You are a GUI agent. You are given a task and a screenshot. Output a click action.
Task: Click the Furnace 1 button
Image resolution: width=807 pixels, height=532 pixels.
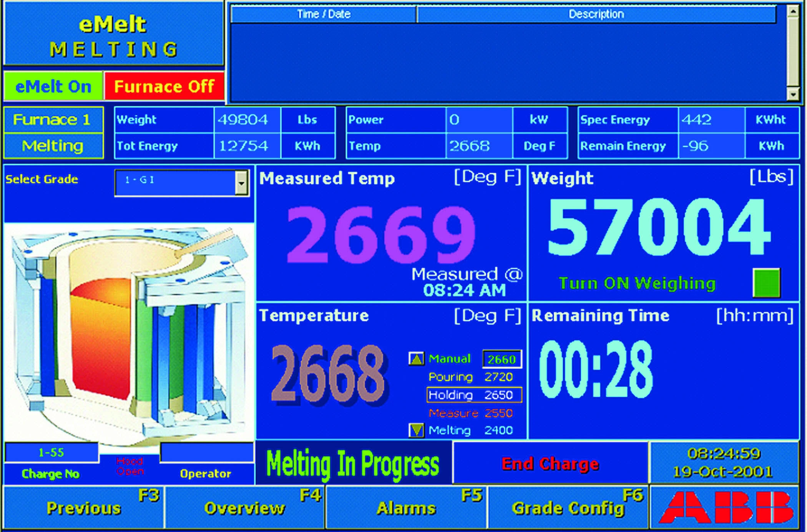[53, 120]
